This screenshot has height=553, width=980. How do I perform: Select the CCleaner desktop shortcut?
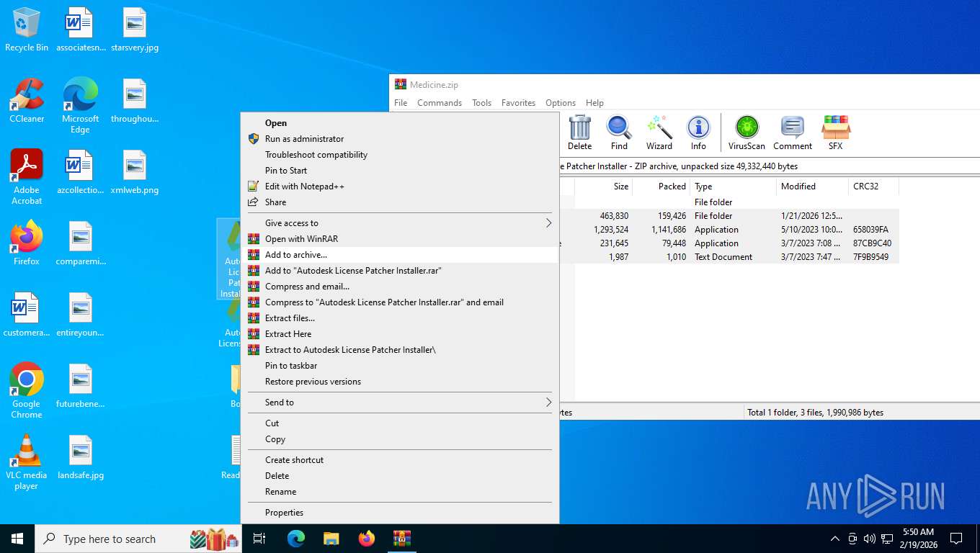[x=27, y=101]
